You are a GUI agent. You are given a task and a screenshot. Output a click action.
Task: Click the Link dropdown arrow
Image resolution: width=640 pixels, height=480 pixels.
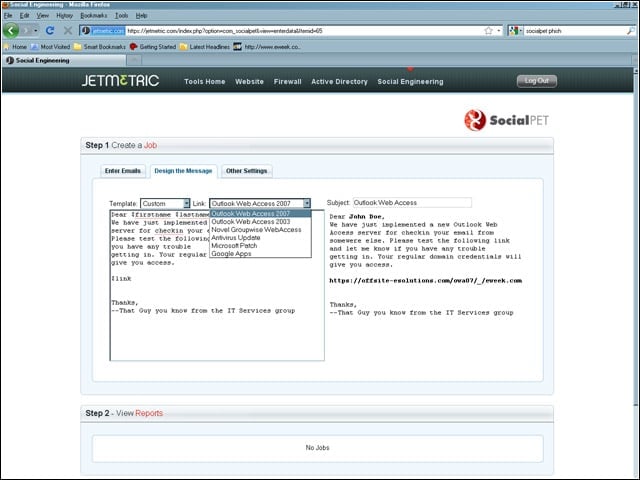307,203
